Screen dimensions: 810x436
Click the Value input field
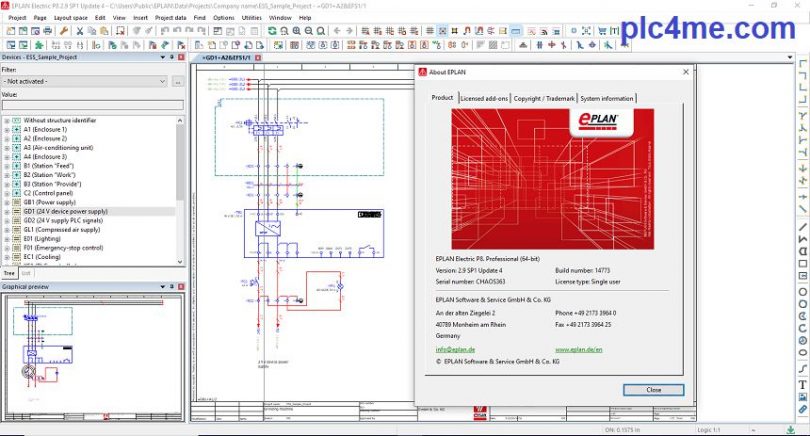pos(92,104)
